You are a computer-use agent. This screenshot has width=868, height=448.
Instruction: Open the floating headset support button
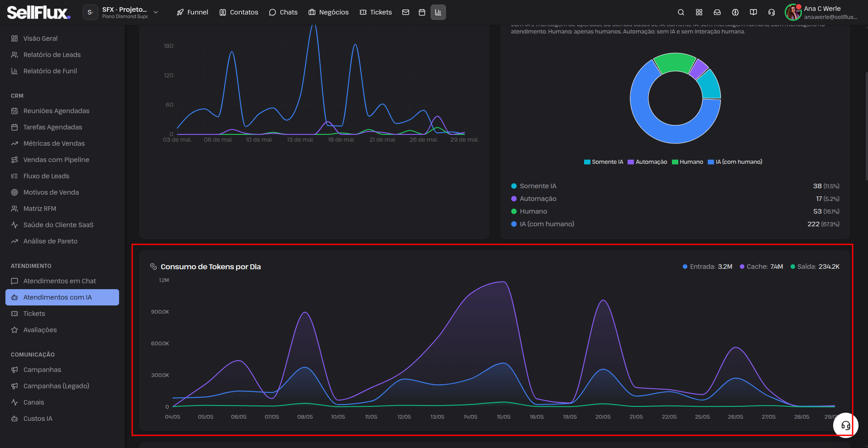tap(845, 425)
